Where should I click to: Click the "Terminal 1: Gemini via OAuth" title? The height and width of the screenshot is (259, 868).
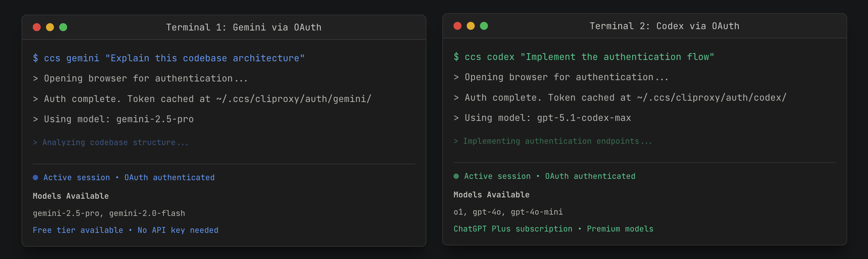[x=243, y=27]
